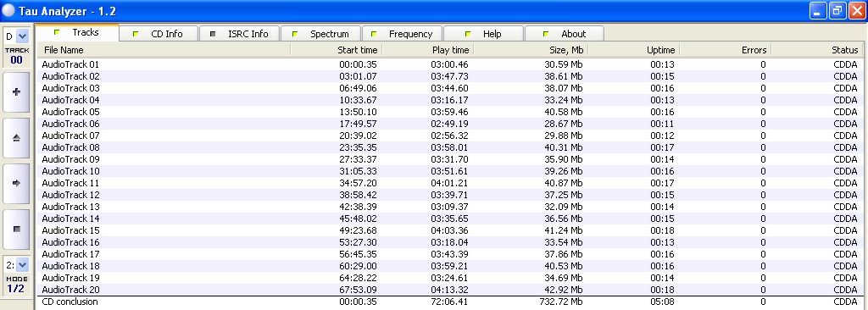Click the right arrow play button

click(16, 183)
